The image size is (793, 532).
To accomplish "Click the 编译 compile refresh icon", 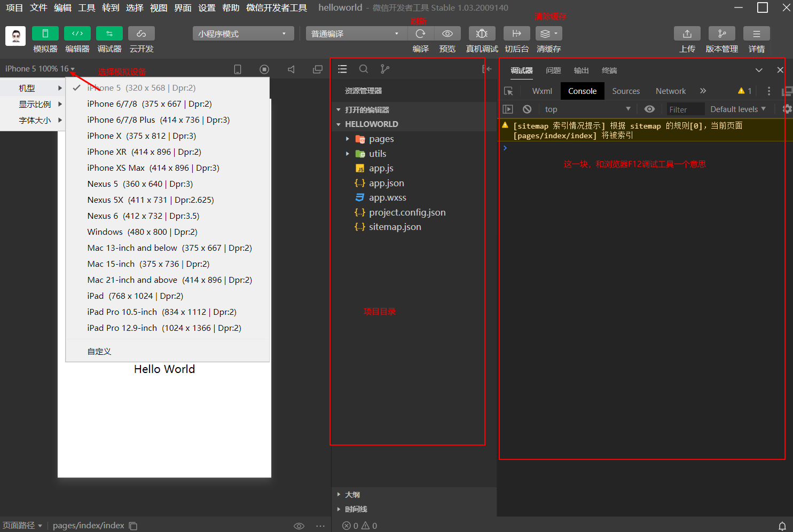I will click(421, 34).
